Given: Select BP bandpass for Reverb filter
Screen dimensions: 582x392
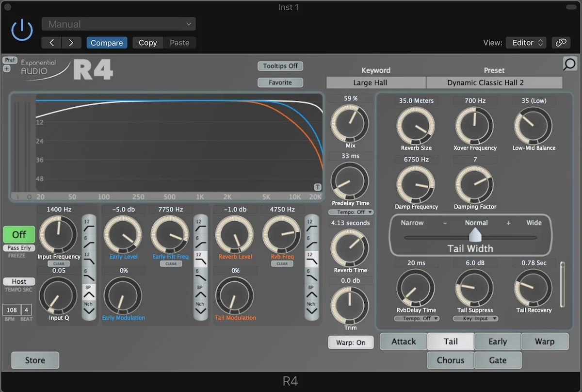Looking at the screenshot, I should coord(311,291).
